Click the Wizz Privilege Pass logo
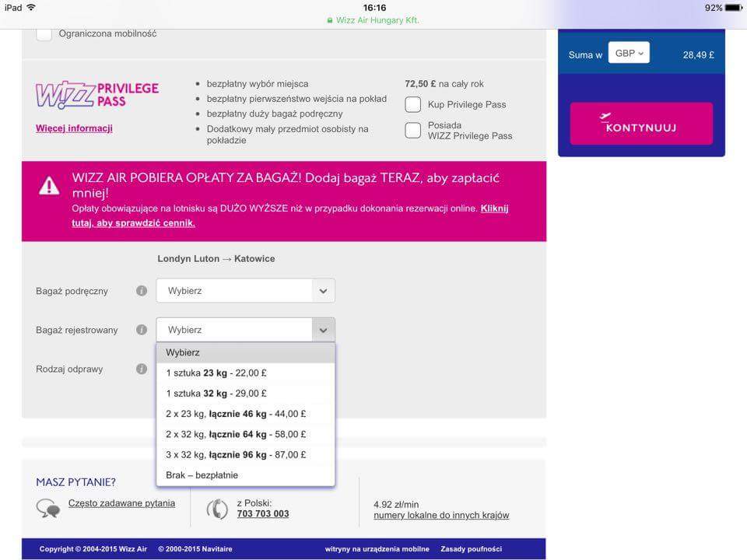 click(x=97, y=95)
